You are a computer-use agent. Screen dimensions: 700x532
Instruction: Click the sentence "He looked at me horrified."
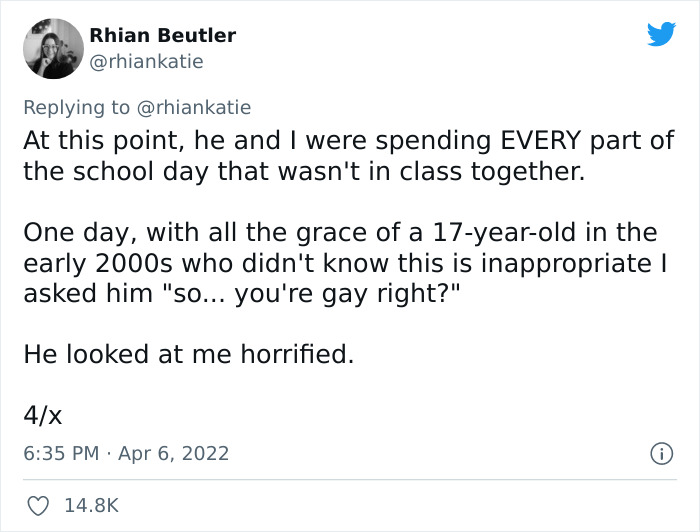coord(188,354)
